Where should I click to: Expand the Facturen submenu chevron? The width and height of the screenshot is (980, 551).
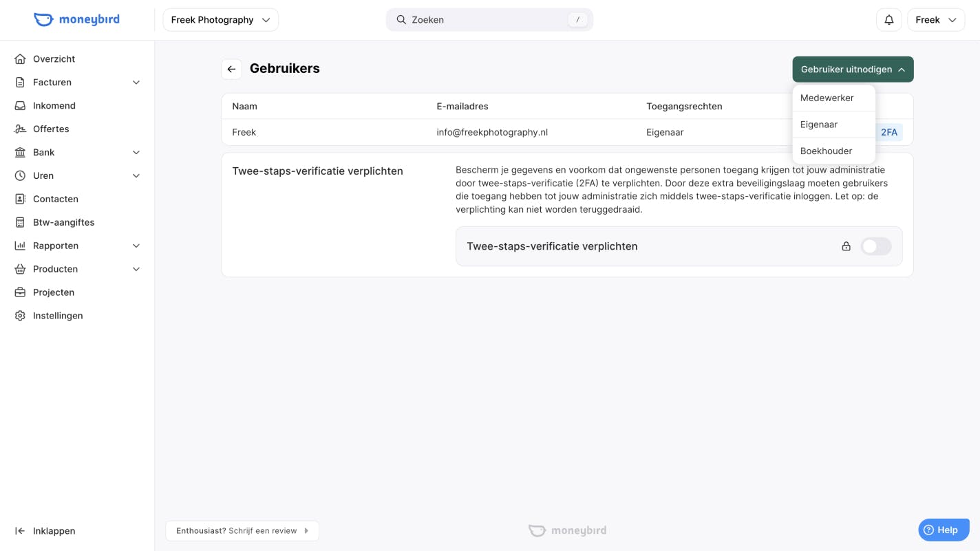[x=136, y=83]
